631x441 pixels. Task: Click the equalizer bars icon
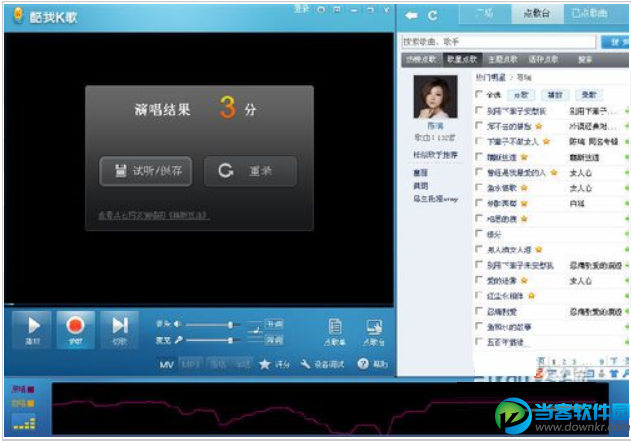pos(24,424)
